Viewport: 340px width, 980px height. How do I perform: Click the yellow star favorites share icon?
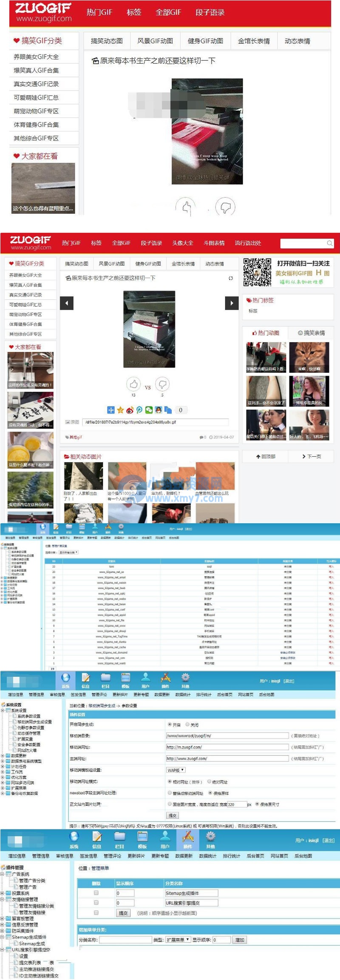[120, 410]
